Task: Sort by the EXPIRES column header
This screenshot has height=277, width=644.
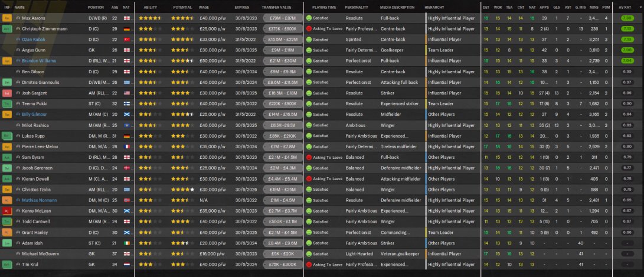Action: pyautogui.click(x=242, y=8)
